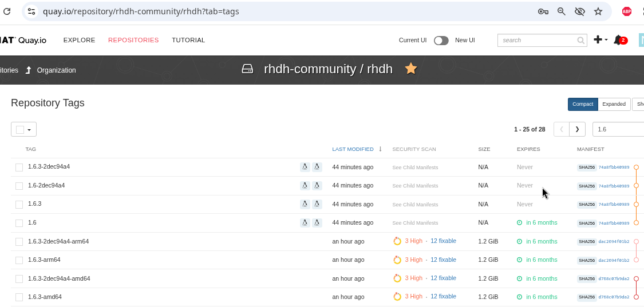Click the AdBlock Plus extension icon
This screenshot has height=307, width=644.
pos(627,11)
